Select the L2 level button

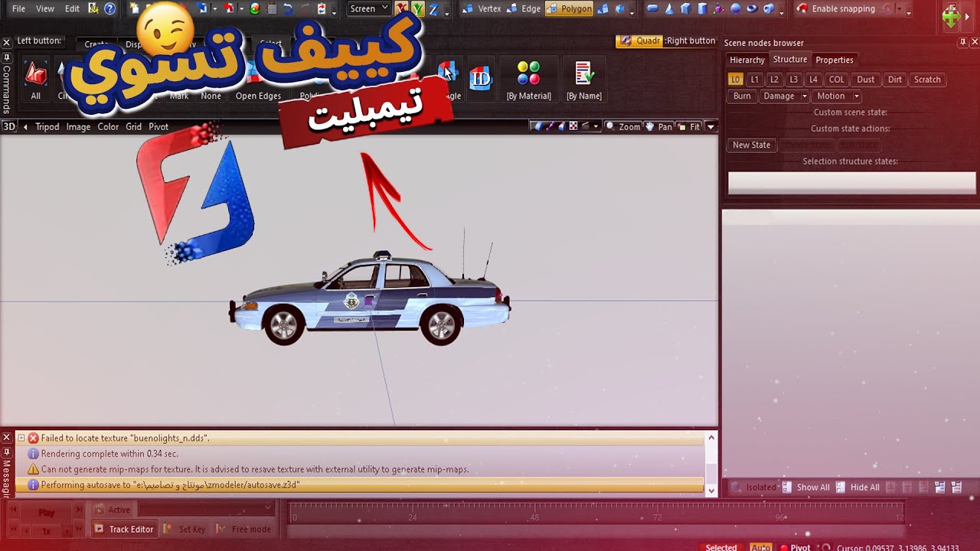(774, 80)
